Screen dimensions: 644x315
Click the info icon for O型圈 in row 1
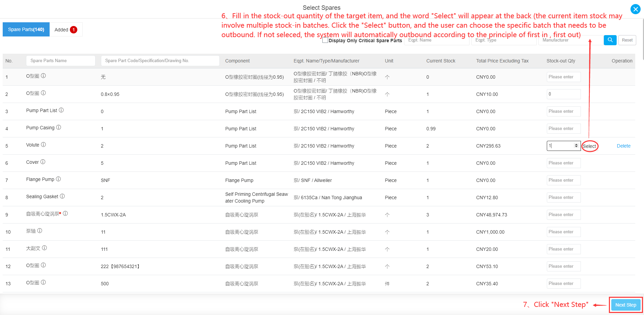click(43, 76)
